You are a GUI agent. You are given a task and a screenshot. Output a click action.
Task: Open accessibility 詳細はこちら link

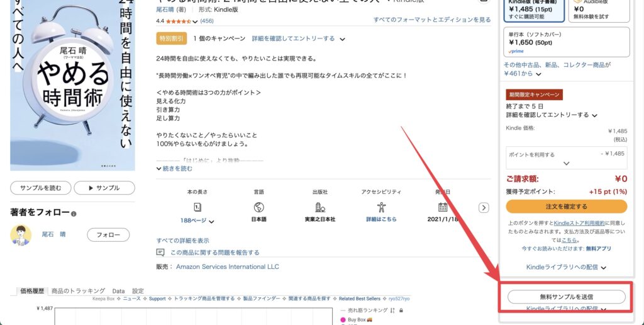pos(382,219)
